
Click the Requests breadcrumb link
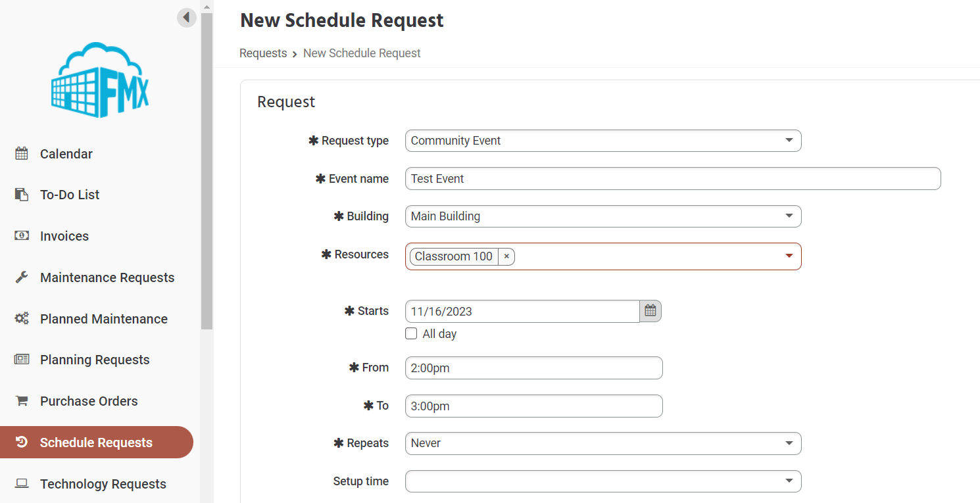[263, 53]
